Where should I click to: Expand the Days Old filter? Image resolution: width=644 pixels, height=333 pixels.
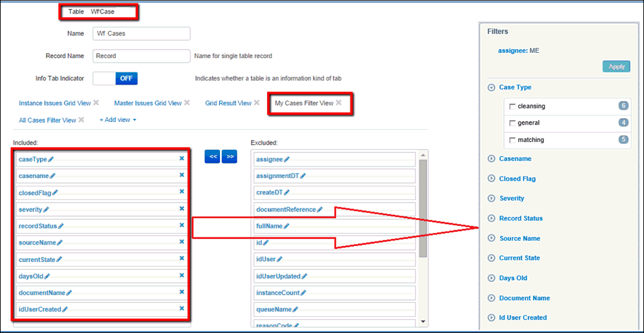pyautogui.click(x=492, y=278)
